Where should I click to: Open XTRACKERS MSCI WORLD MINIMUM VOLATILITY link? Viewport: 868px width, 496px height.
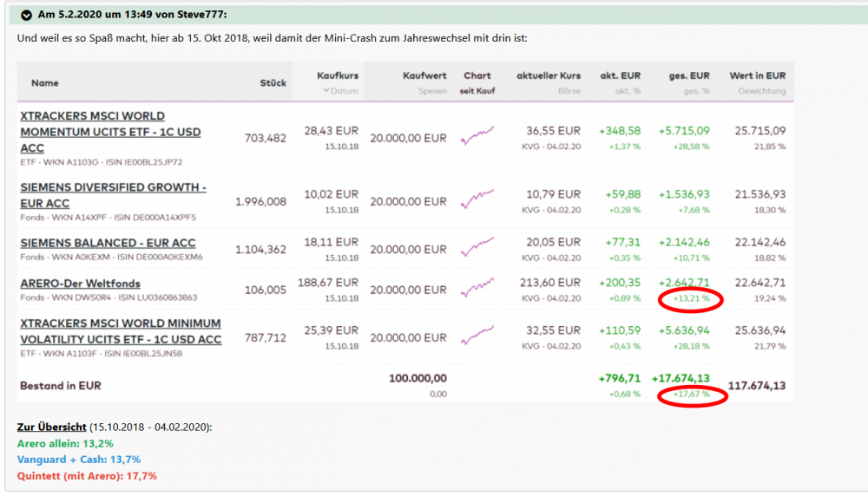click(121, 330)
